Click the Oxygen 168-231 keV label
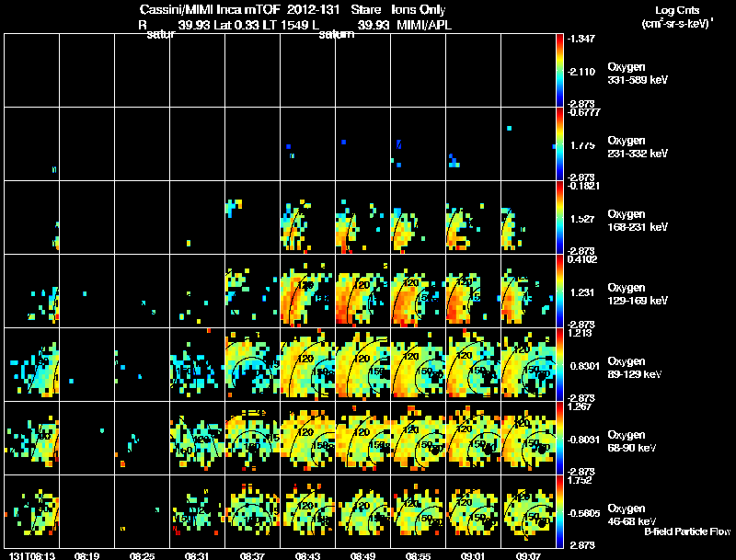 tap(638, 221)
